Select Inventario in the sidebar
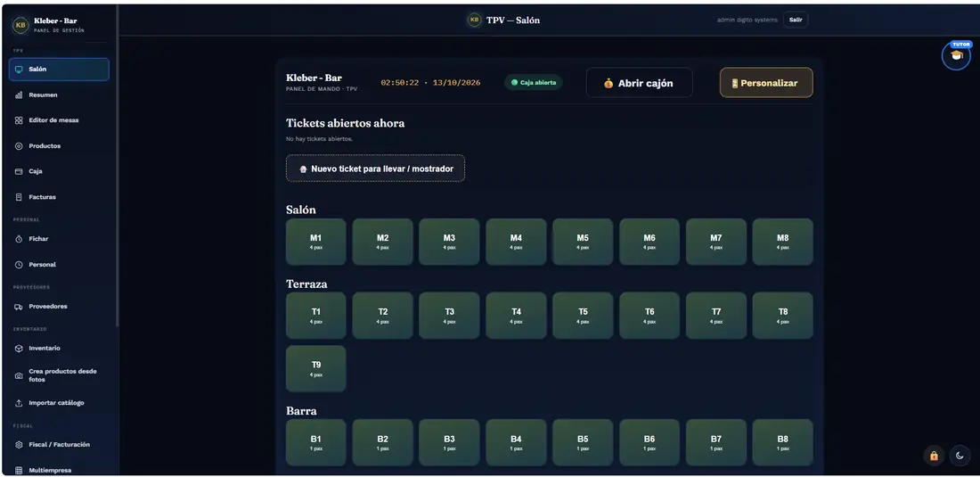The height and width of the screenshot is (477, 980). point(60,349)
